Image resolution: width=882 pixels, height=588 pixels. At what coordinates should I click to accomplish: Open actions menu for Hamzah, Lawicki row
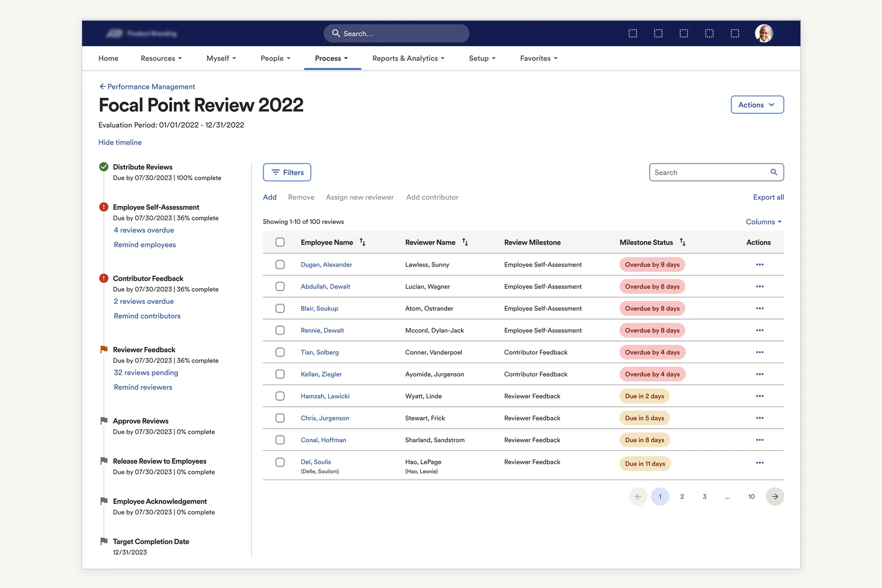tap(759, 396)
